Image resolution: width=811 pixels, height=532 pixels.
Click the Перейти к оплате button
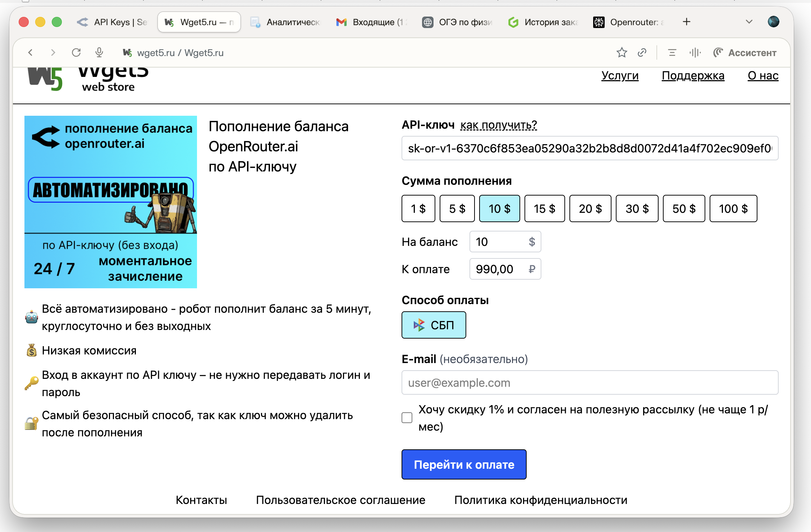(464, 464)
